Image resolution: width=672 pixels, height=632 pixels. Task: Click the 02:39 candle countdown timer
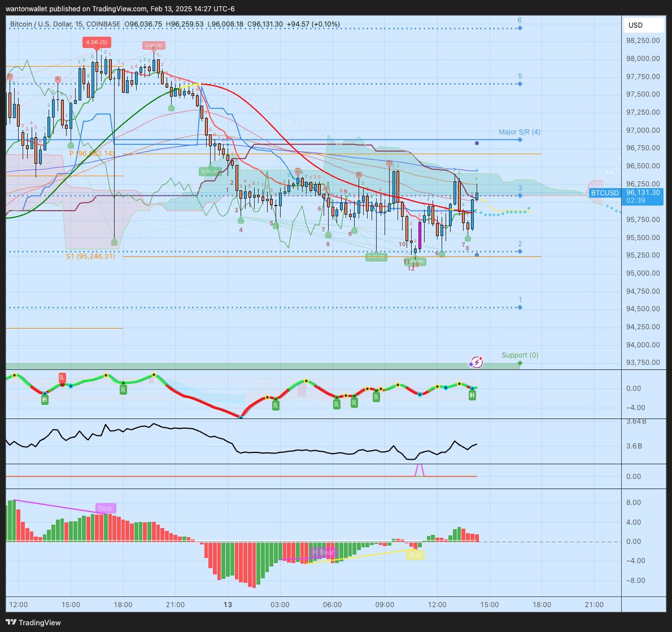pyautogui.click(x=635, y=201)
